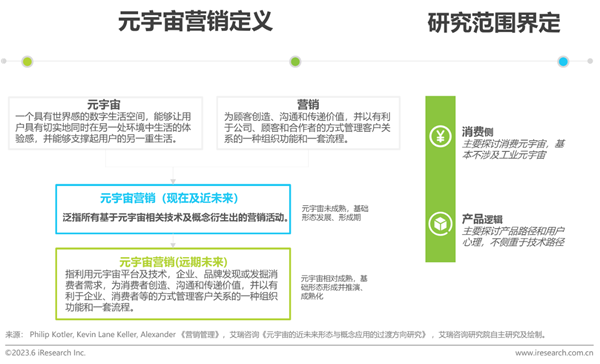Image resolution: width=600 pixels, height=364 pixels.
Task: Select the 元宇宙 definition box
Action: click(x=106, y=123)
